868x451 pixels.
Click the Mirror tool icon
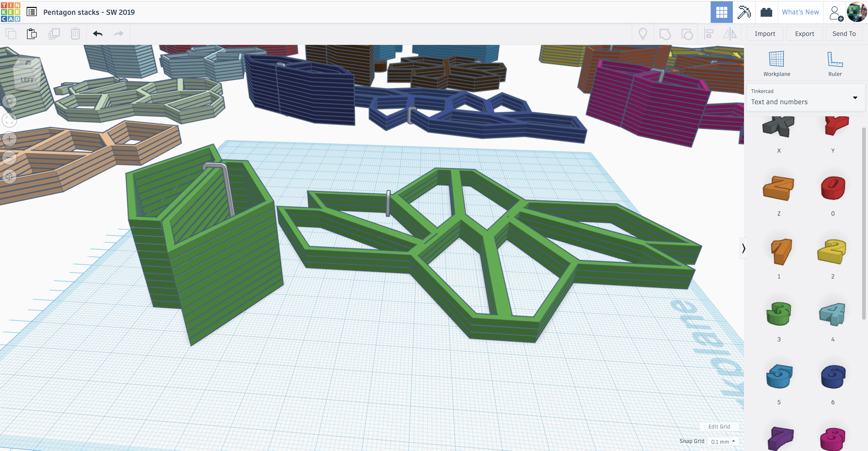[730, 34]
